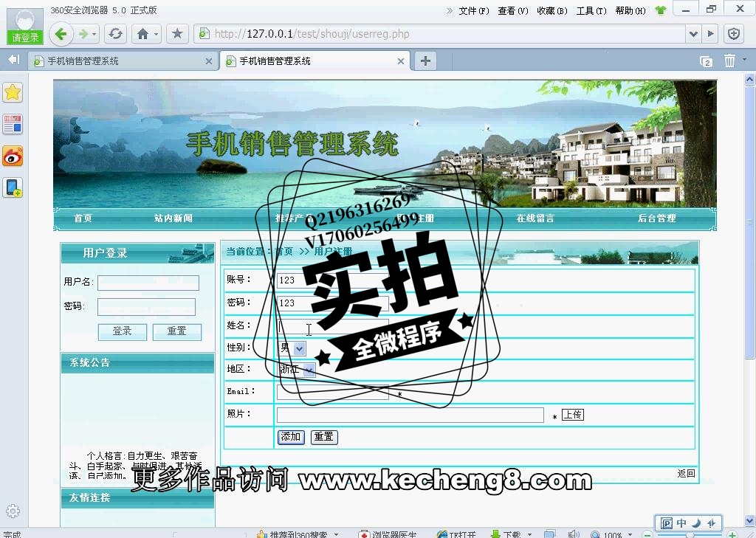Click the 请登录 avatar login button
This screenshot has width=756, height=538.
[x=25, y=27]
